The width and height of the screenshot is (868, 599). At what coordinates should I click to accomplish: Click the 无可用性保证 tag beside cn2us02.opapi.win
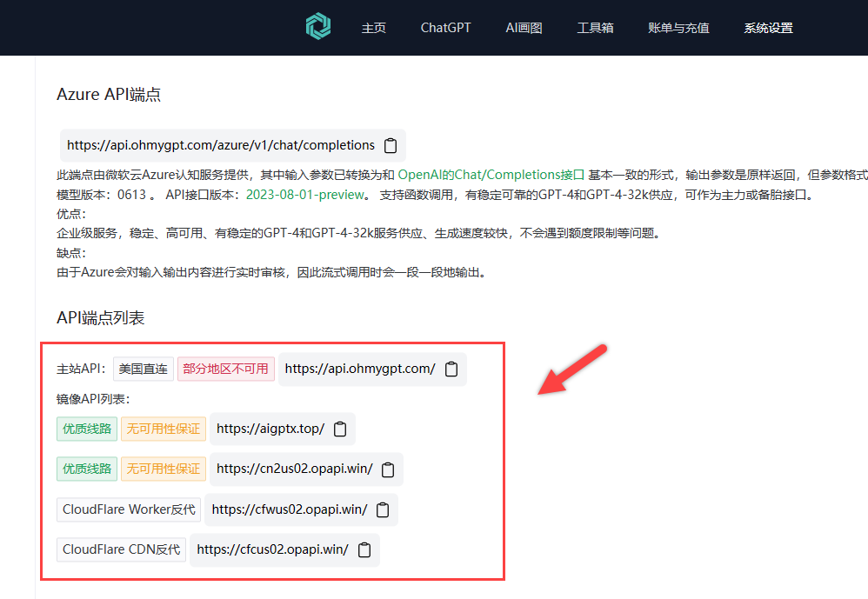(x=164, y=469)
